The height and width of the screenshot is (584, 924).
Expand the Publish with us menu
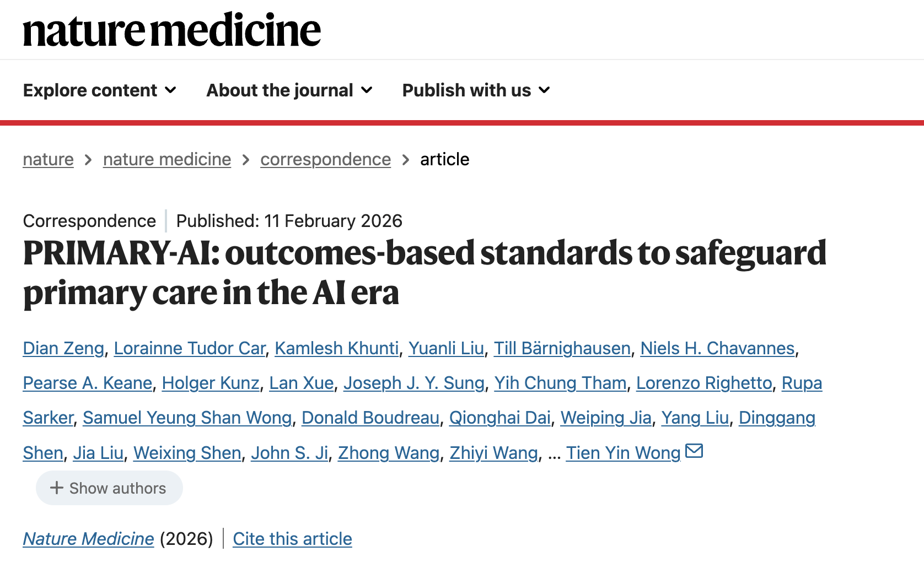point(476,90)
